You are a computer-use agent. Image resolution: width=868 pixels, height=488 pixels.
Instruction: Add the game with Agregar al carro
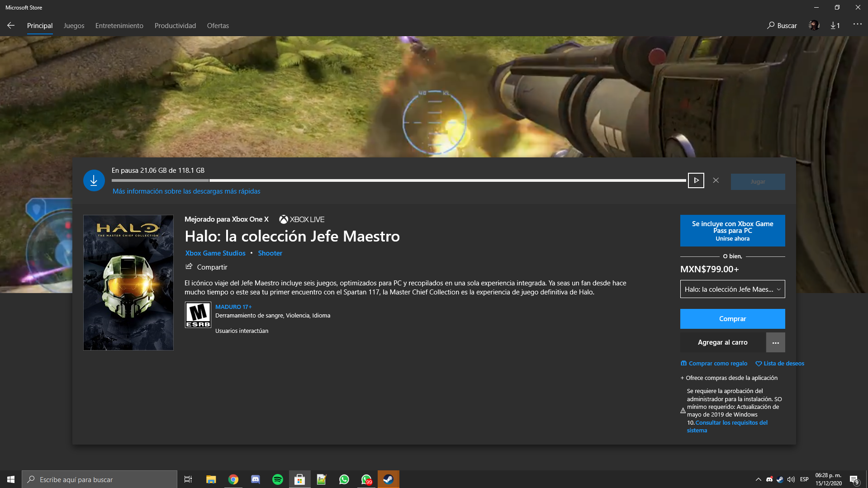point(722,342)
